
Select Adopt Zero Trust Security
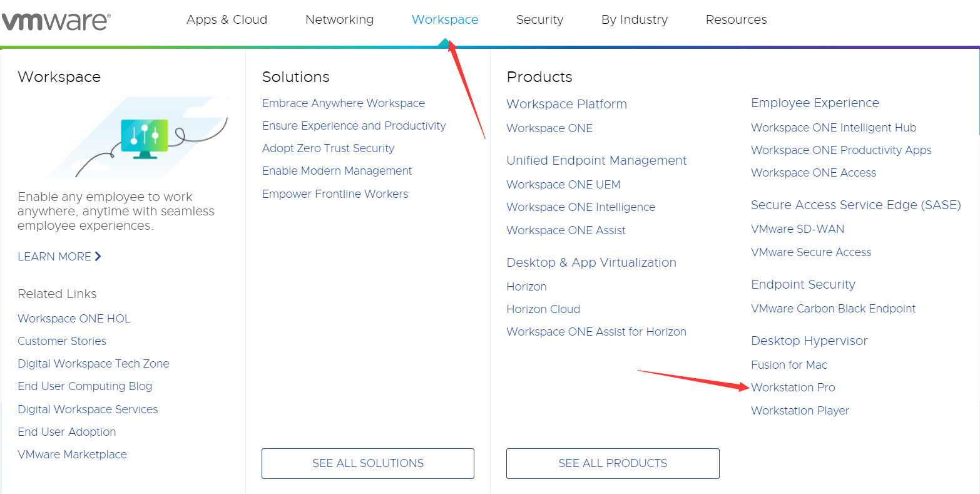click(329, 148)
